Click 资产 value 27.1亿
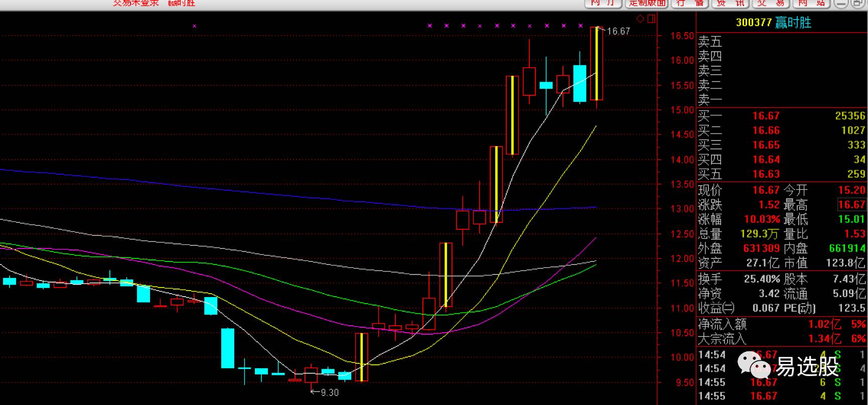This screenshot has height=405, width=868. [x=763, y=263]
